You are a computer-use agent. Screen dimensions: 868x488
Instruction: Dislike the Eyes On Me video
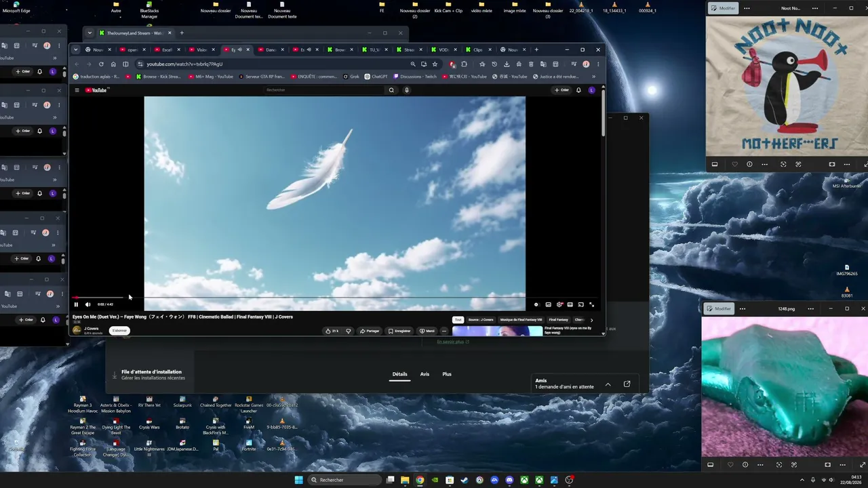tap(349, 331)
